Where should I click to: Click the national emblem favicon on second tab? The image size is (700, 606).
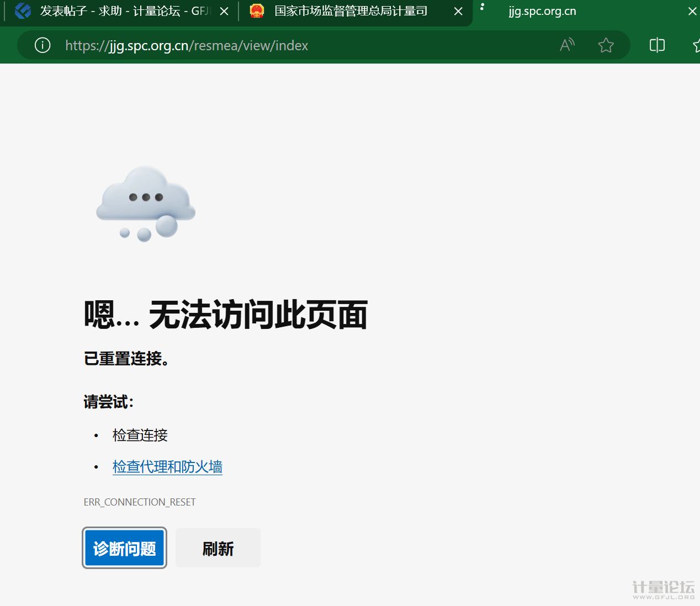[257, 11]
